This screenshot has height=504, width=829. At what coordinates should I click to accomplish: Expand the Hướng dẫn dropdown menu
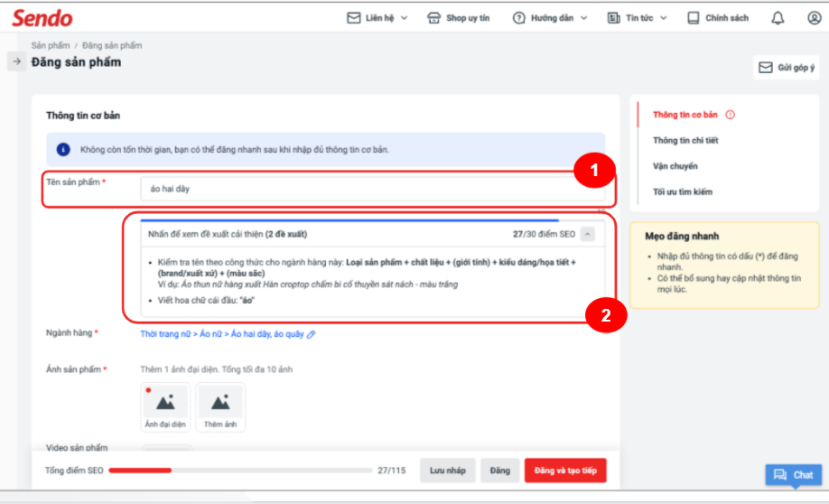tap(550, 18)
